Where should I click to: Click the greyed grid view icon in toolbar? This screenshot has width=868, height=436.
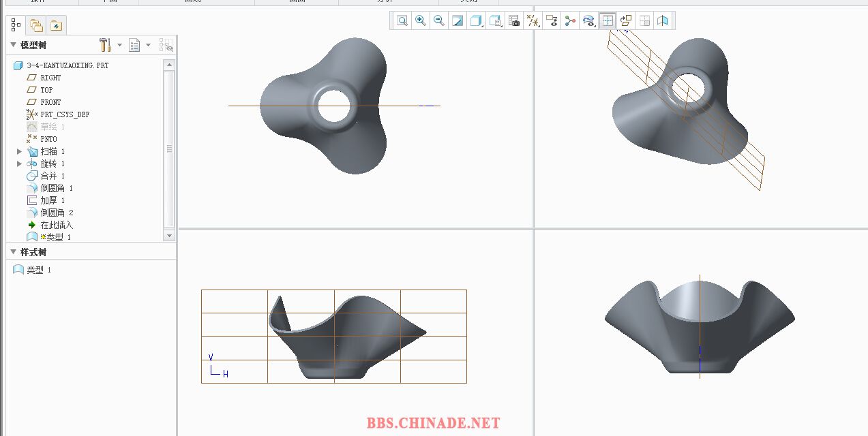pos(644,21)
